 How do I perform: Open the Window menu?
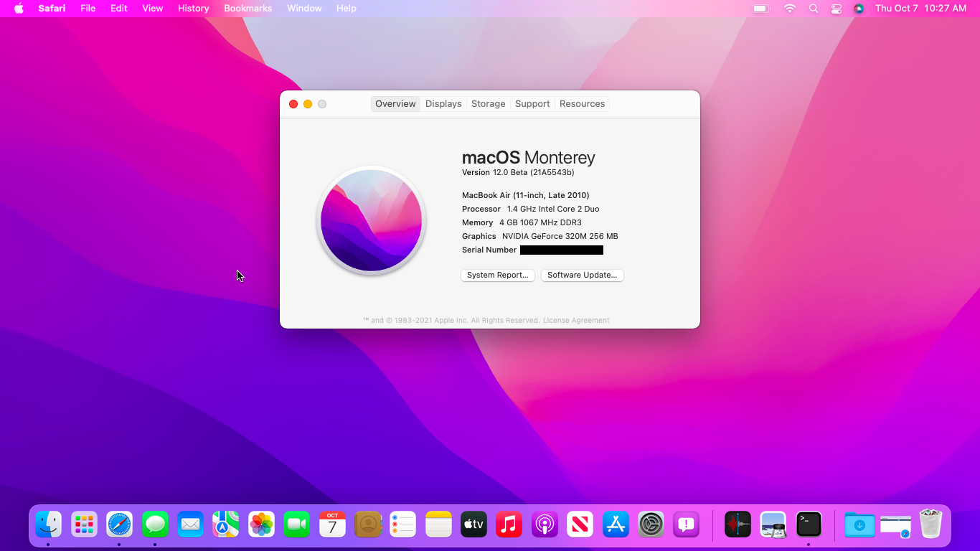[x=304, y=9]
